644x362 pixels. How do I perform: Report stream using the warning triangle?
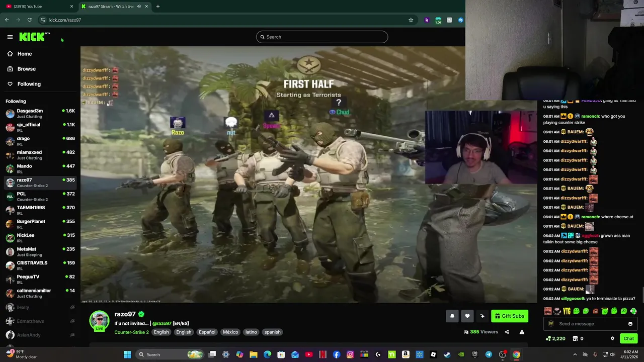[x=522, y=332]
